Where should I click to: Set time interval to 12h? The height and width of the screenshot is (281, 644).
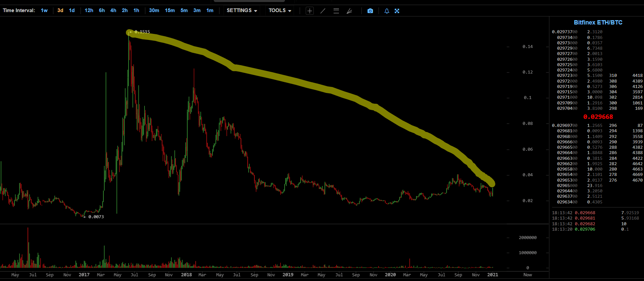pyautogui.click(x=89, y=10)
